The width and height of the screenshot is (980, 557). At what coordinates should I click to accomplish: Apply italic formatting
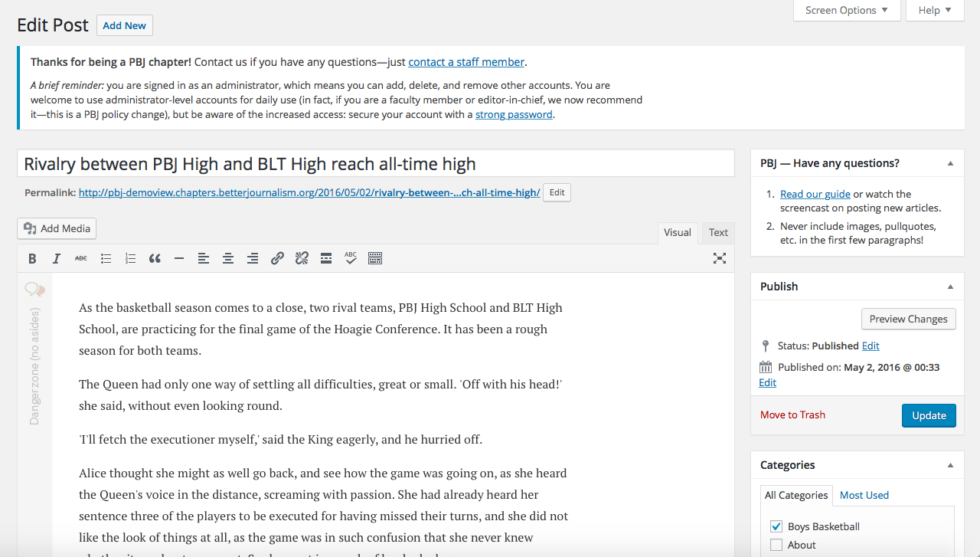pyautogui.click(x=57, y=259)
